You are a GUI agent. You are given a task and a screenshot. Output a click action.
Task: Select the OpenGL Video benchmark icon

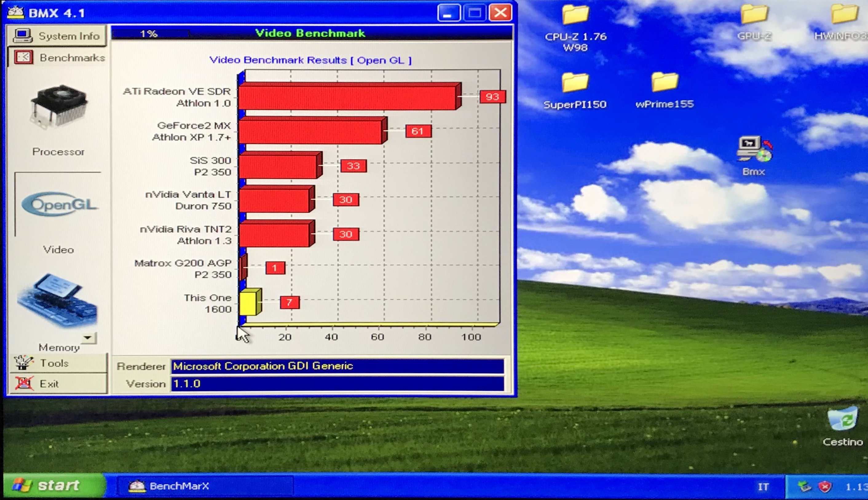click(x=59, y=205)
